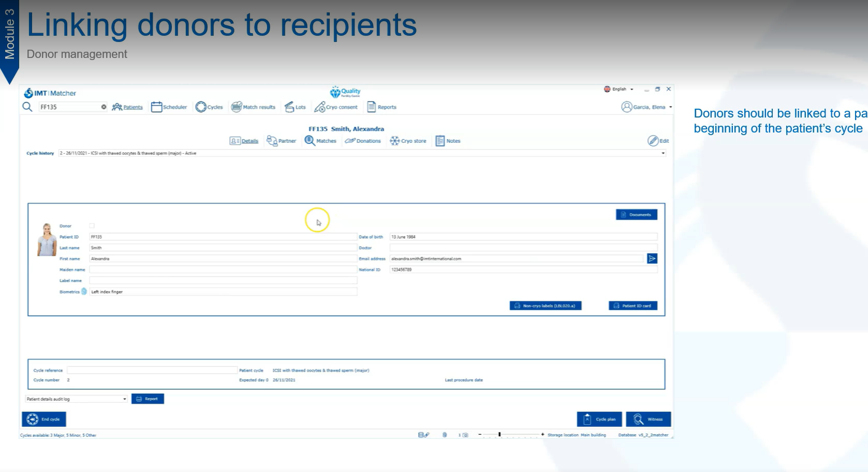Click the Documents button
The width and height of the screenshot is (868, 472).
[x=636, y=215]
